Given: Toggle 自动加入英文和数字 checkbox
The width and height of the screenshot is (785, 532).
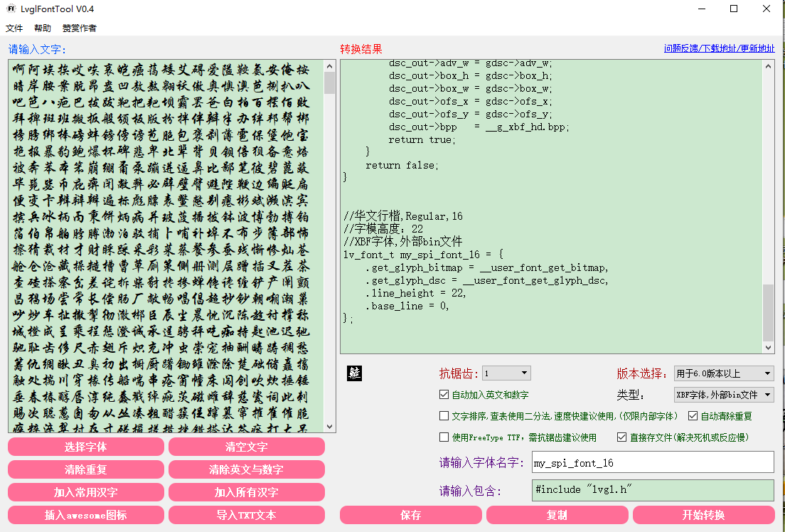Looking at the screenshot, I should tap(444, 395).
